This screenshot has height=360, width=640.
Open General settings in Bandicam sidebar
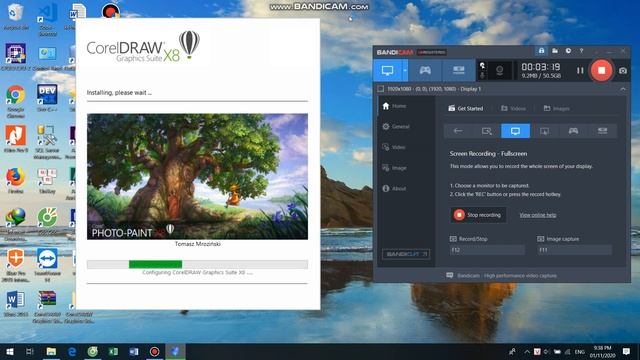(x=396, y=127)
